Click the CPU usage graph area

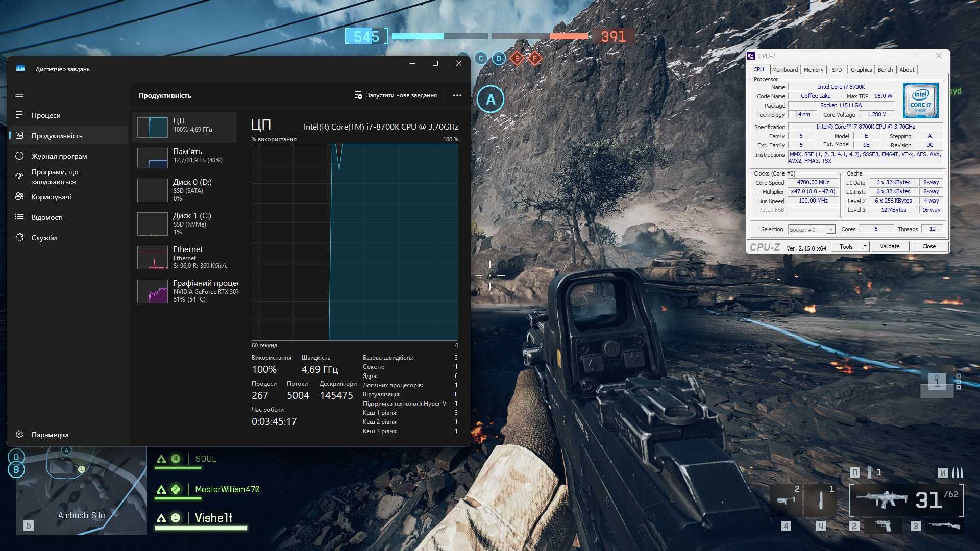(355, 242)
